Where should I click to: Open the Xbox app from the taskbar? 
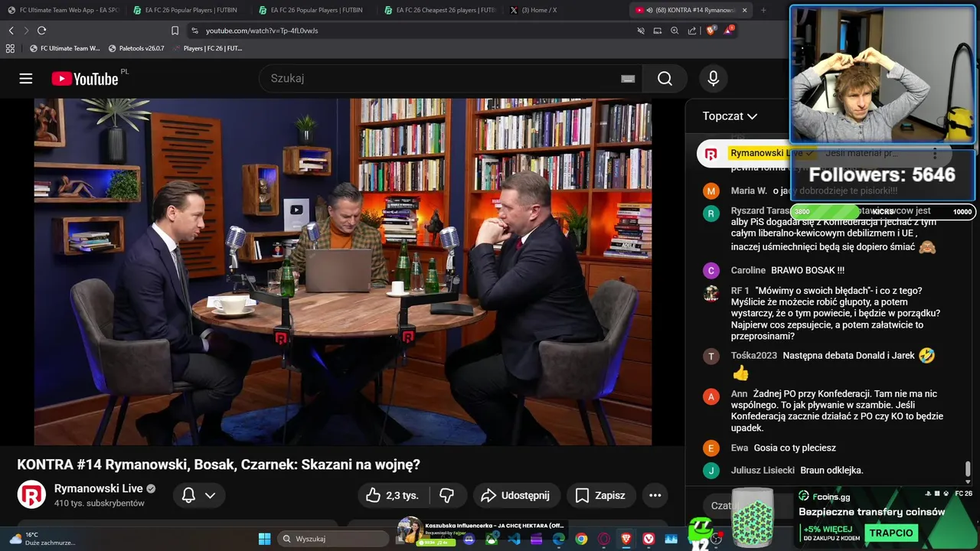coord(492,539)
